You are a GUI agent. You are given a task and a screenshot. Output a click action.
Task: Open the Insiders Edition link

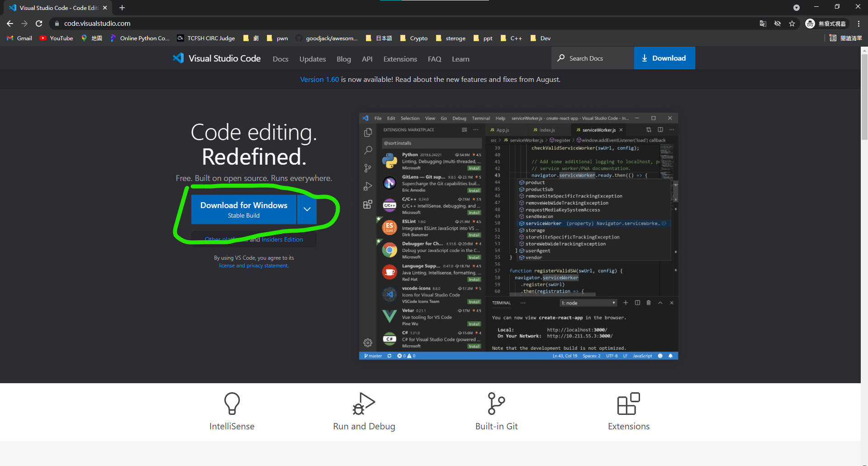(x=282, y=240)
